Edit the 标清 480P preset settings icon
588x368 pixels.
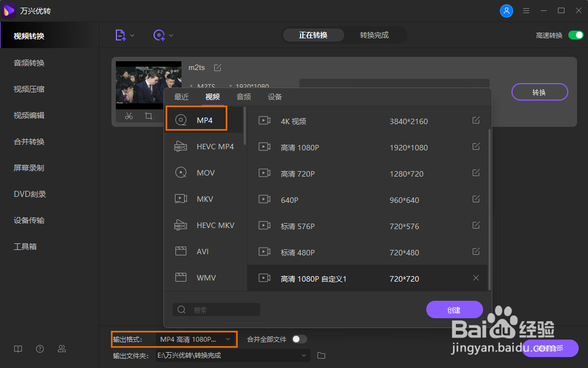click(x=476, y=252)
